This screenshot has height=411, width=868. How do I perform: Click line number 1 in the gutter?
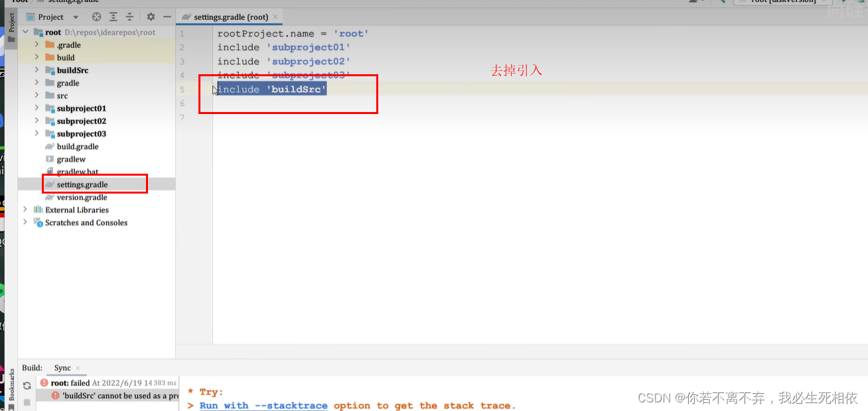(x=182, y=33)
